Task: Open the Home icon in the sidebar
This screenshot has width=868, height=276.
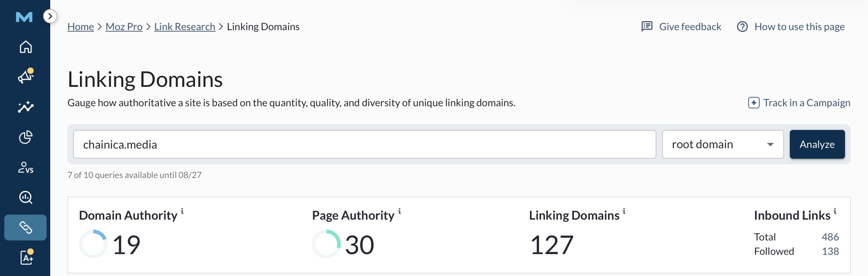Action: [x=25, y=47]
